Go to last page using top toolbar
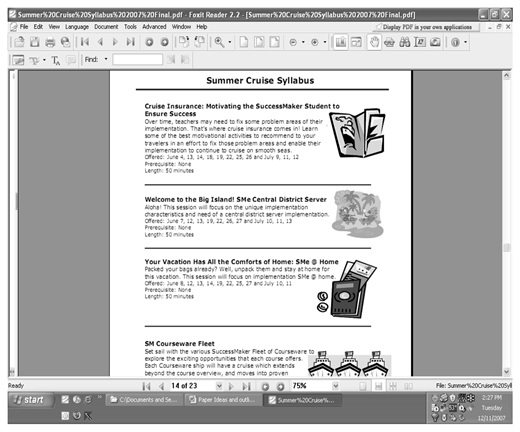520x432 pixels. coord(131,42)
